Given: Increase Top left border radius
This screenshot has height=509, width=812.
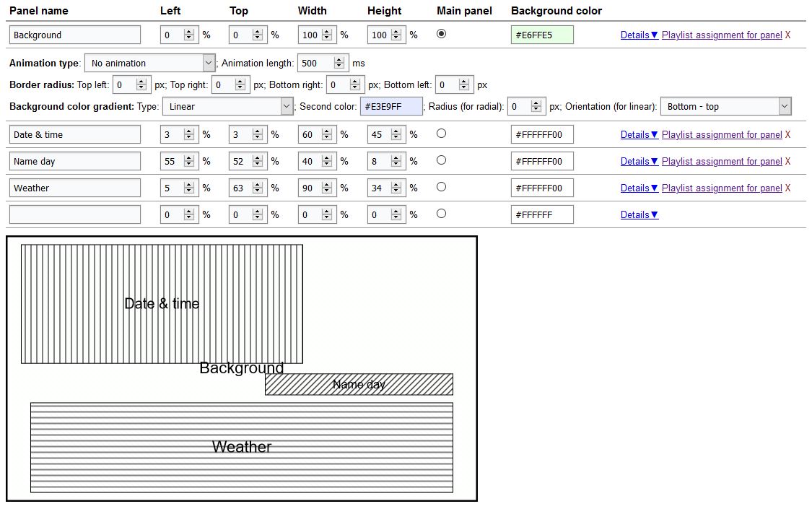Looking at the screenshot, I should [141, 82].
